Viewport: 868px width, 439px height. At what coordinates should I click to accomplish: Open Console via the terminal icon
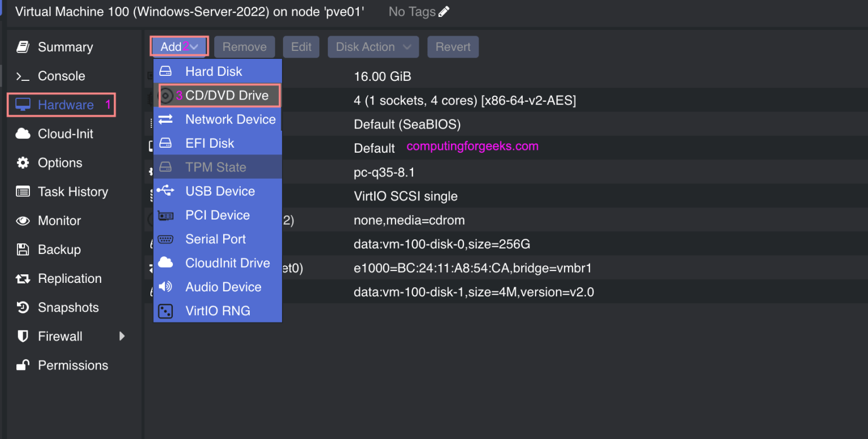pos(23,76)
